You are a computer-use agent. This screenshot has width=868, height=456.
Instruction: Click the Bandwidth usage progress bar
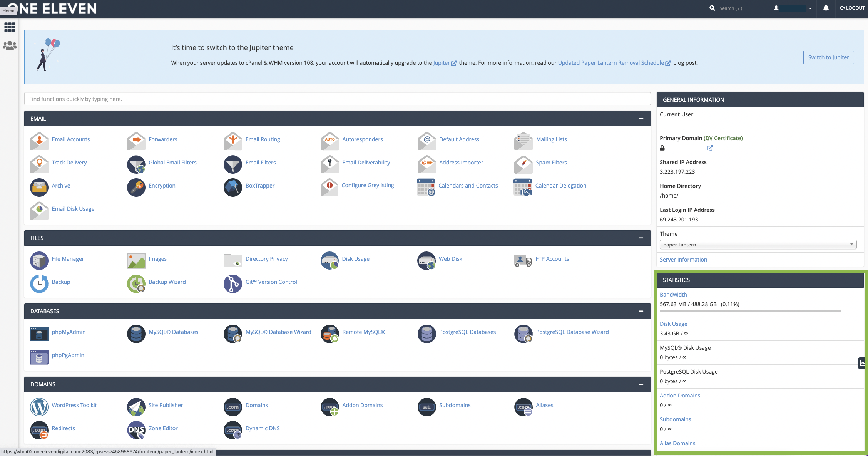(x=750, y=310)
